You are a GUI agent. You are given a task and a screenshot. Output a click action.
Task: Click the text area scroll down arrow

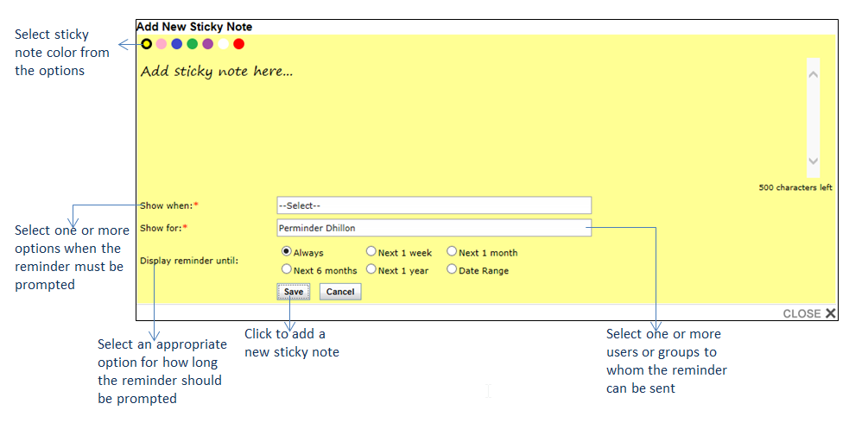tap(814, 161)
